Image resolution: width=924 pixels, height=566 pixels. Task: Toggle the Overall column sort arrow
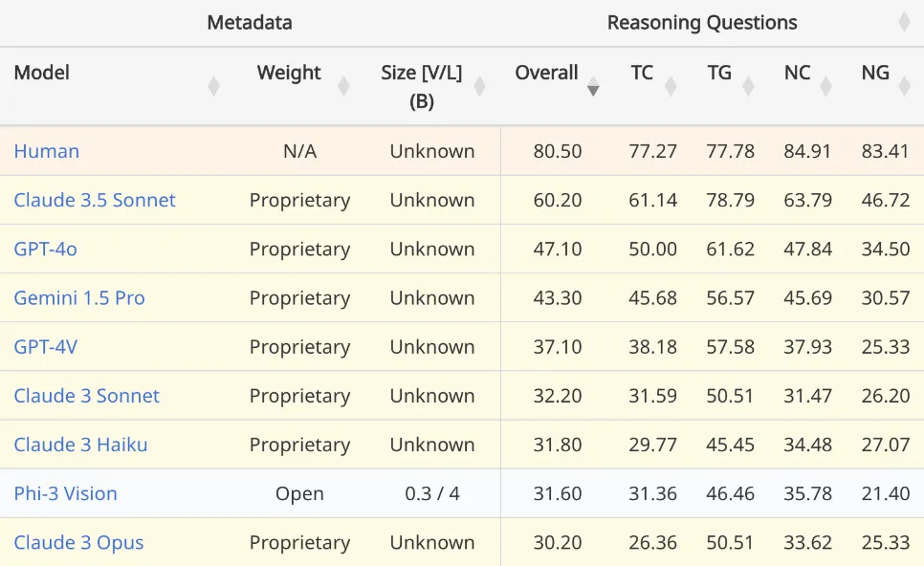(x=593, y=86)
